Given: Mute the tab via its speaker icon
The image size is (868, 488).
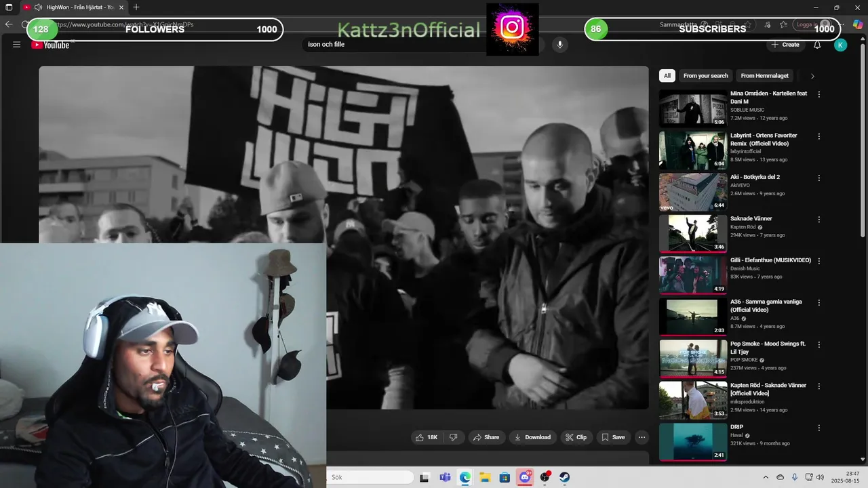Looking at the screenshot, I should (x=38, y=7).
